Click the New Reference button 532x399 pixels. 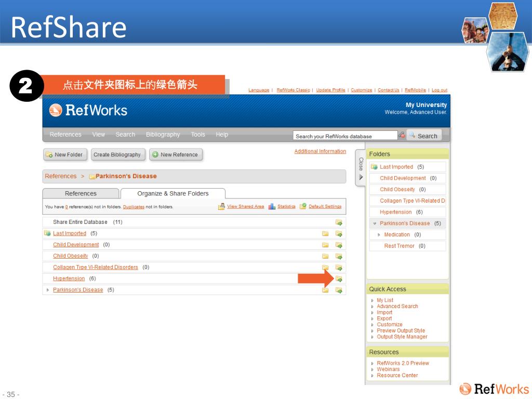click(176, 154)
